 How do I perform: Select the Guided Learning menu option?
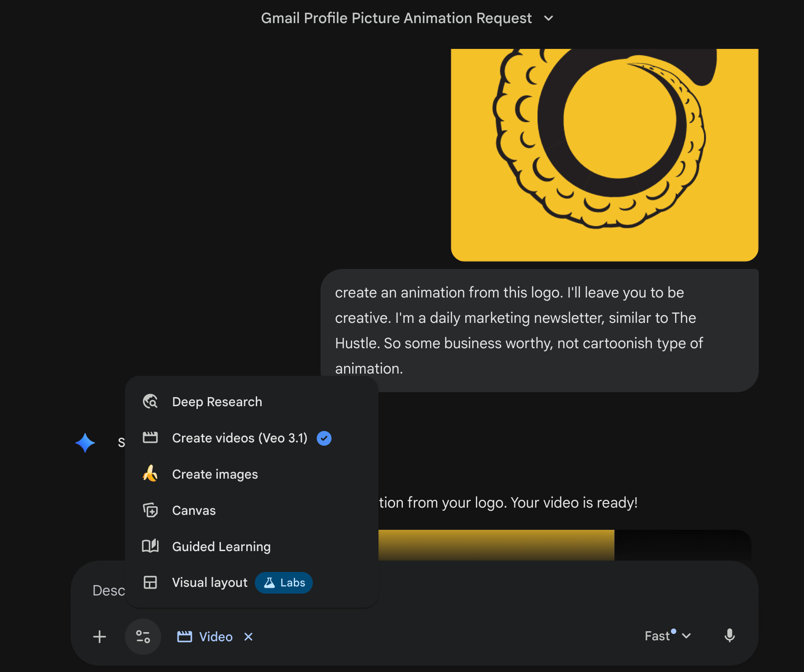221,547
